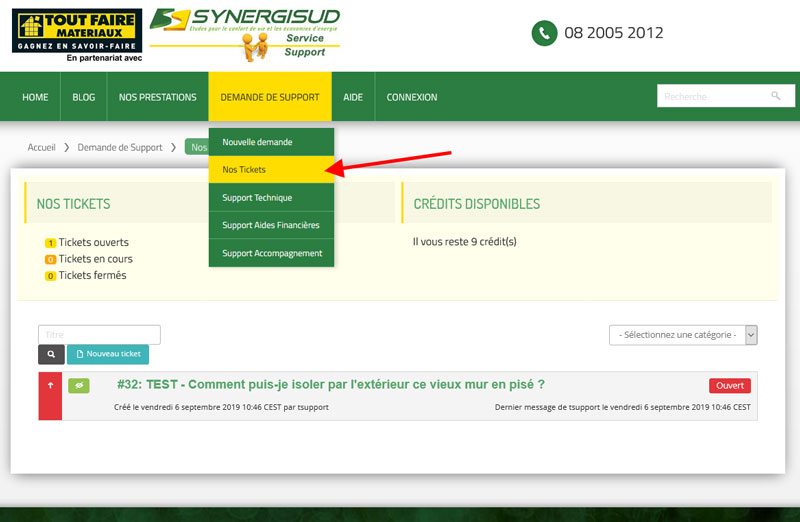The width and height of the screenshot is (800, 522).
Task: Click the magnifier icon in Recherche box
Action: 776,96
